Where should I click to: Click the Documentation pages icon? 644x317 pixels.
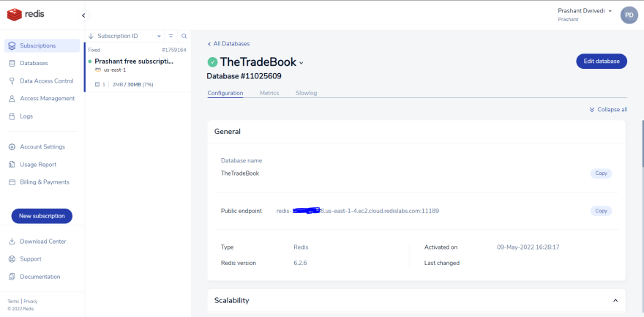coord(12,277)
